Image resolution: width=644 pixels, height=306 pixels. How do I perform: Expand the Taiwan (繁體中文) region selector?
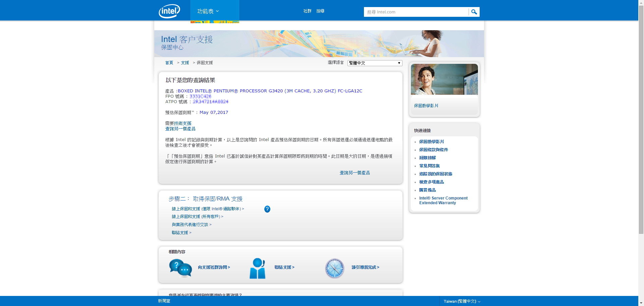462,301
